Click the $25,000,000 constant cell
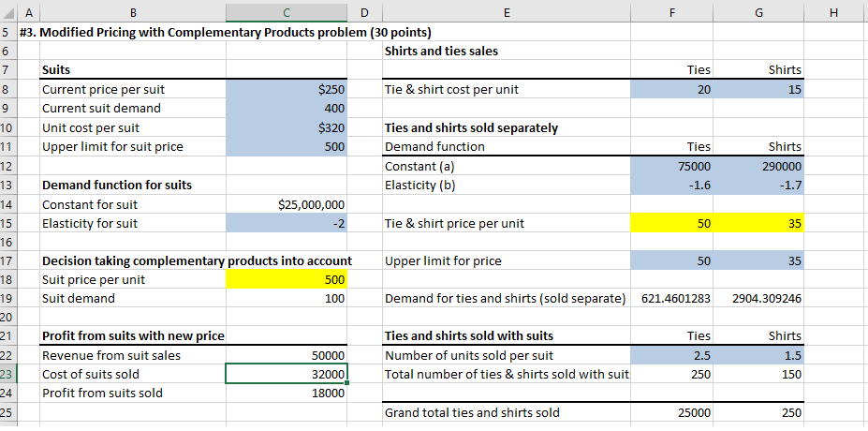868x431 pixels. (x=287, y=205)
